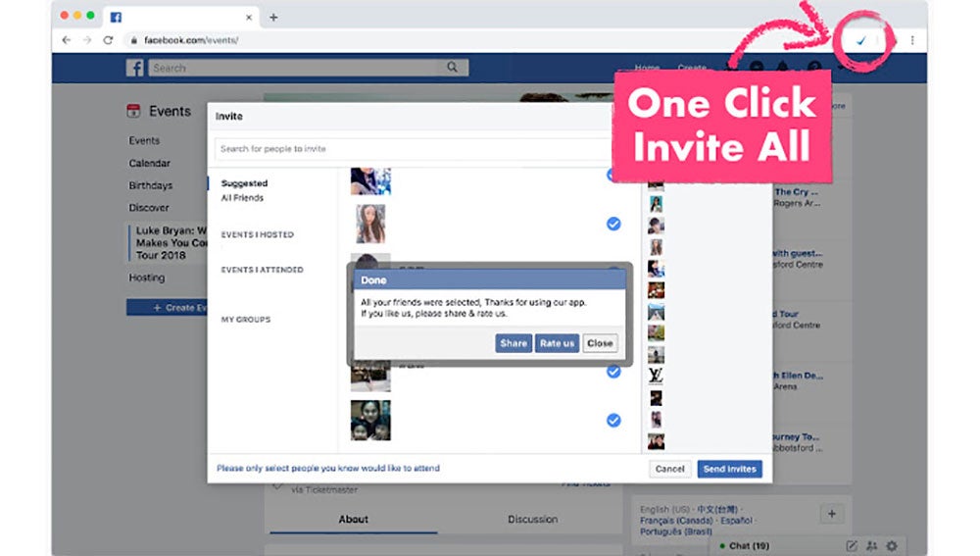The image size is (980, 556).
Task: Uncheck the family group photo's checkmark
Action: (x=613, y=421)
